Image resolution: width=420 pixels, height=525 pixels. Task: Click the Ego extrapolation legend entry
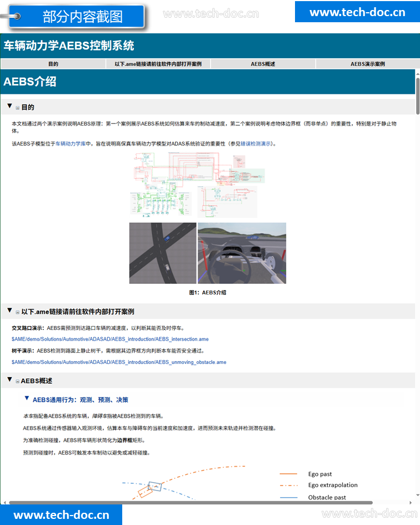318,485
